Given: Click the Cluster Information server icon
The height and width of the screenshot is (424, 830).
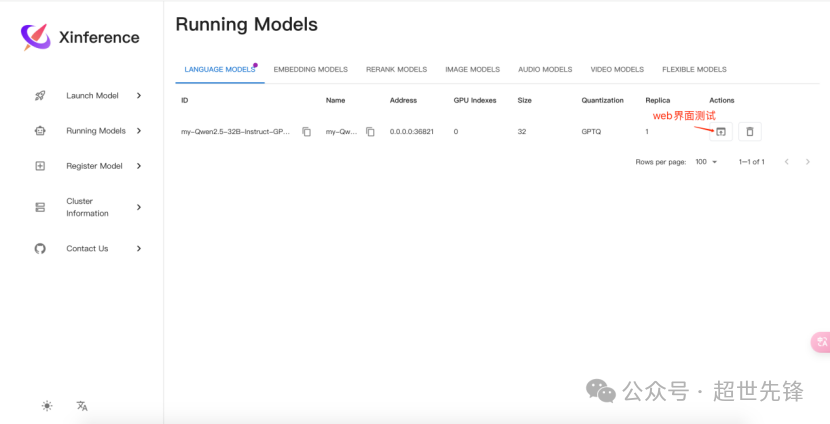Looking at the screenshot, I should coord(40,207).
